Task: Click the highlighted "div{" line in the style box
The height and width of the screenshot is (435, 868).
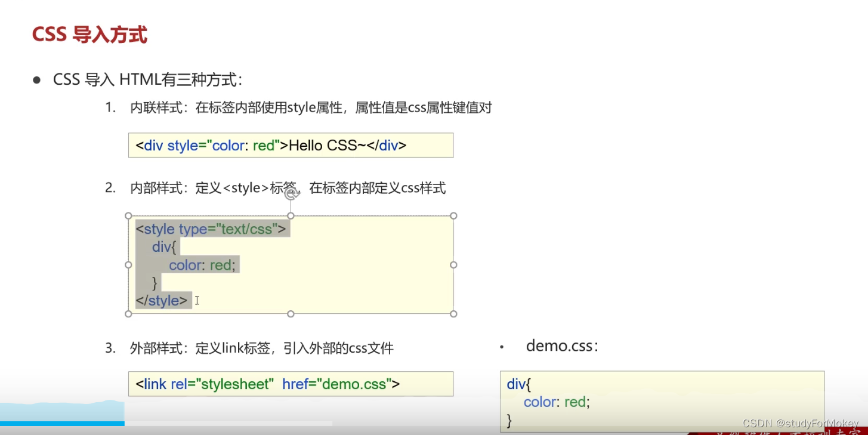Action: coord(165,246)
